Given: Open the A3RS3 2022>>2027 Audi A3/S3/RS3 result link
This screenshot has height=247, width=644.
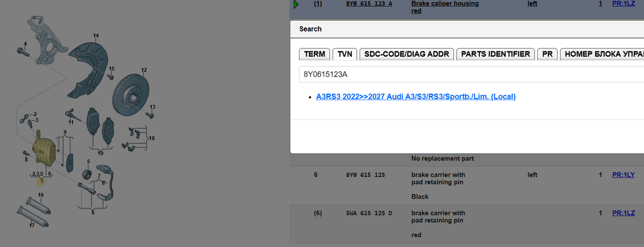Looking at the screenshot, I should 416,97.
